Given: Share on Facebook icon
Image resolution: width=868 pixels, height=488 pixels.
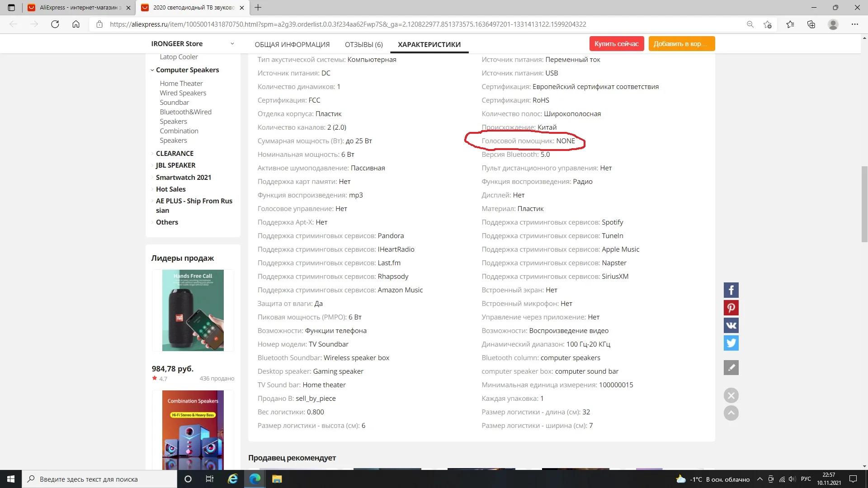Looking at the screenshot, I should (731, 290).
